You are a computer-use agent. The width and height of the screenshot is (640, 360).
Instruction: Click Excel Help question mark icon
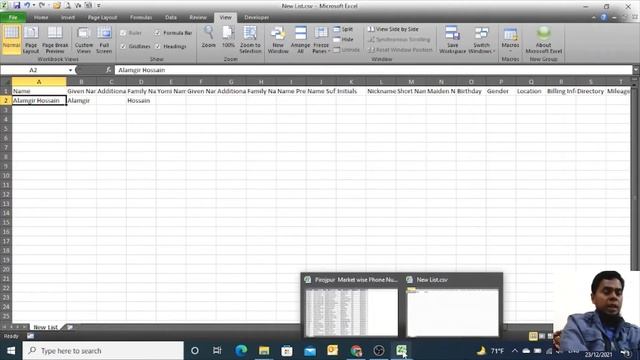pyautogui.click(x=604, y=17)
